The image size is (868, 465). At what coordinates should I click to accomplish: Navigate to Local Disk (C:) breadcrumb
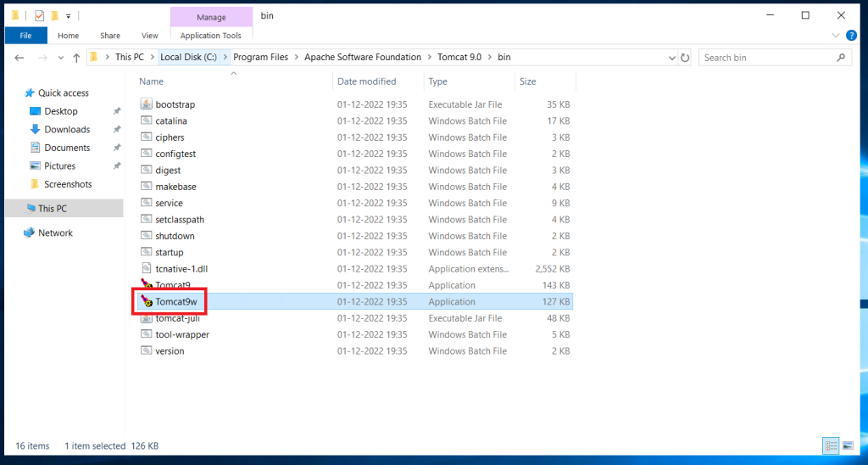(x=188, y=57)
